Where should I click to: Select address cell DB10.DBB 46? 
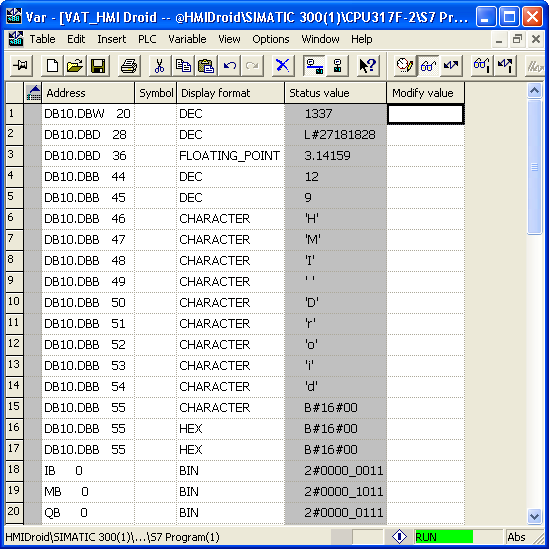(x=88, y=219)
